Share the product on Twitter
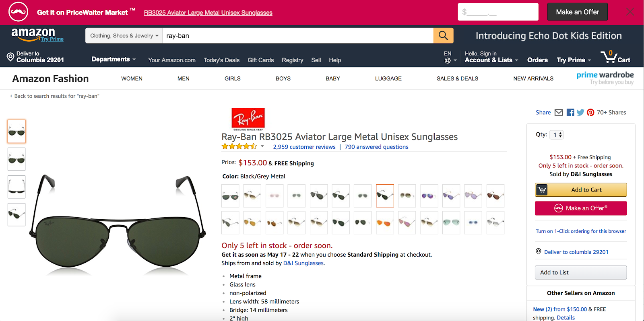This screenshot has width=644, height=321. [580, 113]
